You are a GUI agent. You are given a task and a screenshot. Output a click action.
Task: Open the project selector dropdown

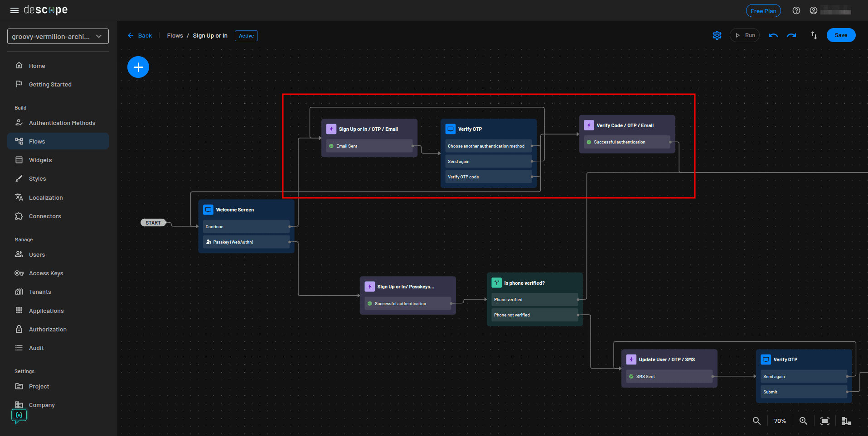click(58, 36)
